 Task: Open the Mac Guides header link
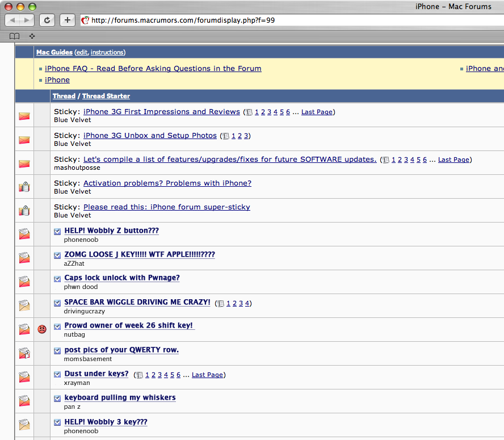54,52
